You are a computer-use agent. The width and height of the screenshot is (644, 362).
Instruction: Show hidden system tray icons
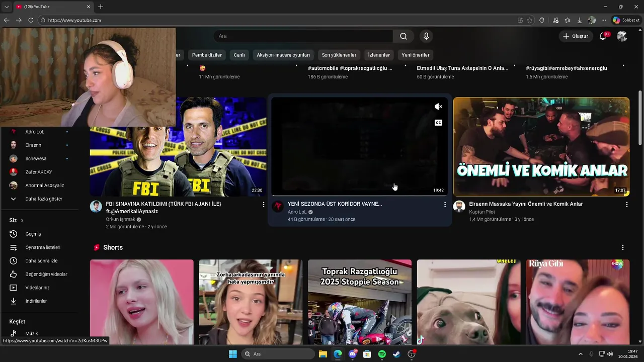[580, 354]
